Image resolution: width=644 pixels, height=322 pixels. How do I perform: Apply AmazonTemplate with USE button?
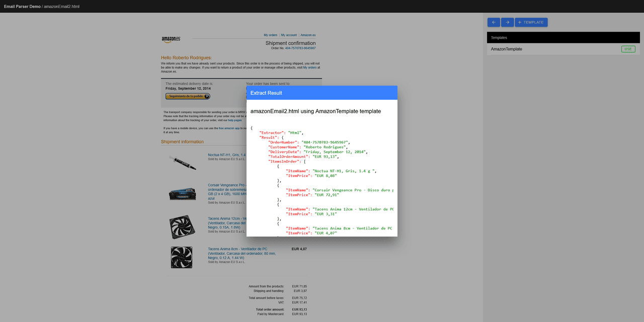[x=628, y=49]
